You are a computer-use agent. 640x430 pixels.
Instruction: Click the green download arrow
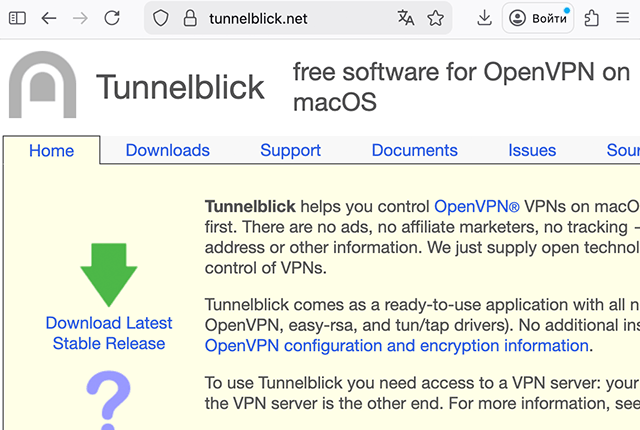109,273
